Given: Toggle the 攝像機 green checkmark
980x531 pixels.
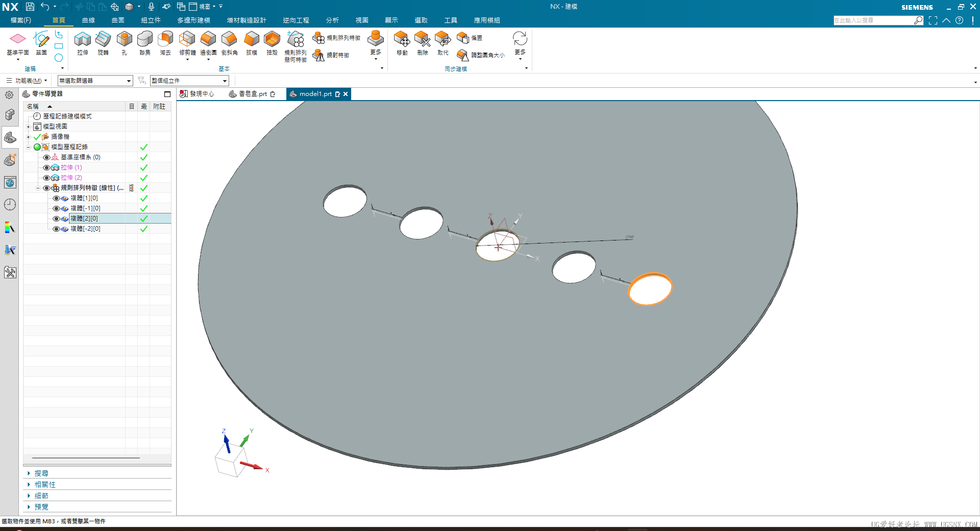Looking at the screenshot, I should (37, 137).
